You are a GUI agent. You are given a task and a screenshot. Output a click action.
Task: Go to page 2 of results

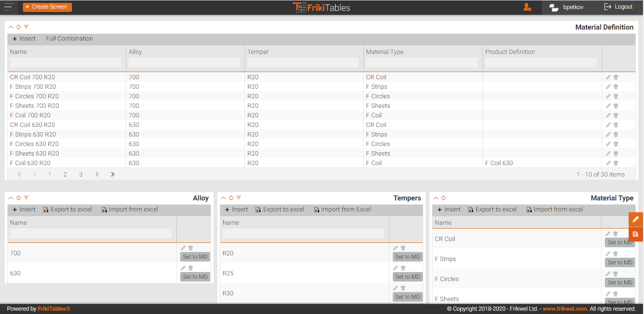tap(65, 175)
